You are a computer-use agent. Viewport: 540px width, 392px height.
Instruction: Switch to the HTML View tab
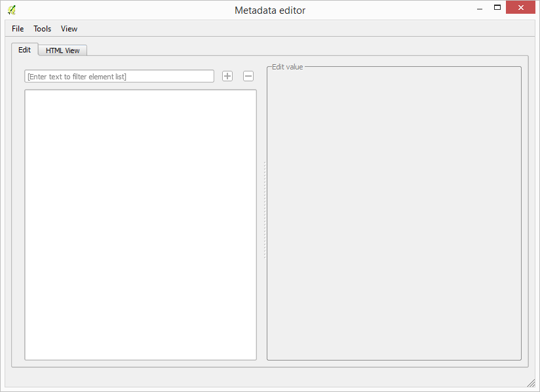(x=62, y=50)
